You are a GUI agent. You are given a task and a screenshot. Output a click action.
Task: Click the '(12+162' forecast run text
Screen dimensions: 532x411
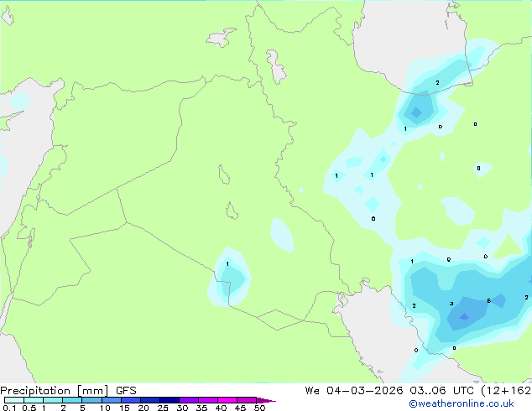(506, 391)
